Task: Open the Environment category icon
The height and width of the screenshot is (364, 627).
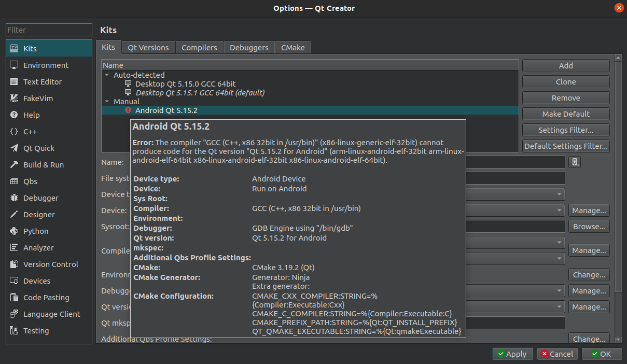Action: [x=15, y=65]
